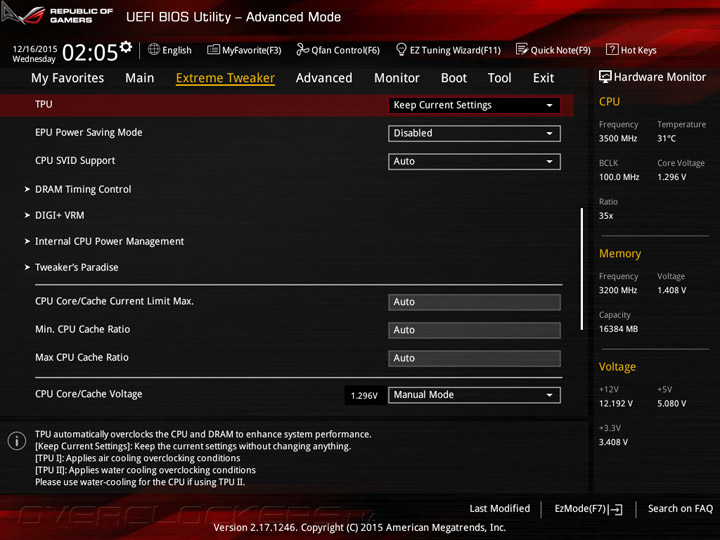Screen dimensions: 720x540
Task: Expand Internal CPU Power Management submenu
Action: 109,242
